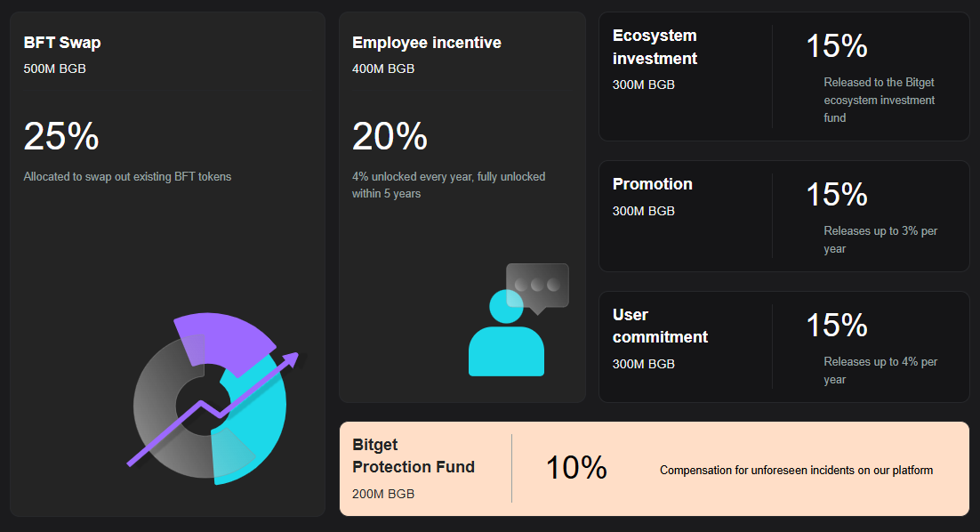Click the Bitget Protection Fund title
Image resolution: width=980 pixels, height=532 pixels.
414,455
